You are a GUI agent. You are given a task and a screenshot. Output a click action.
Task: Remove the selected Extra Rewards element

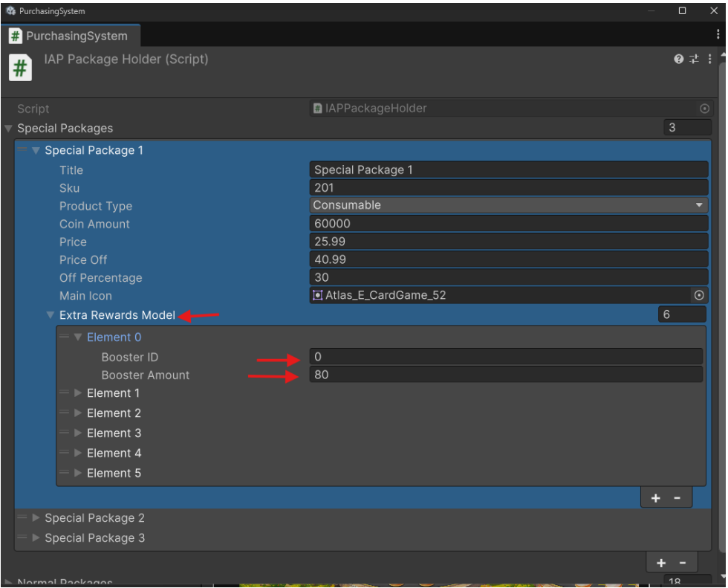point(677,498)
